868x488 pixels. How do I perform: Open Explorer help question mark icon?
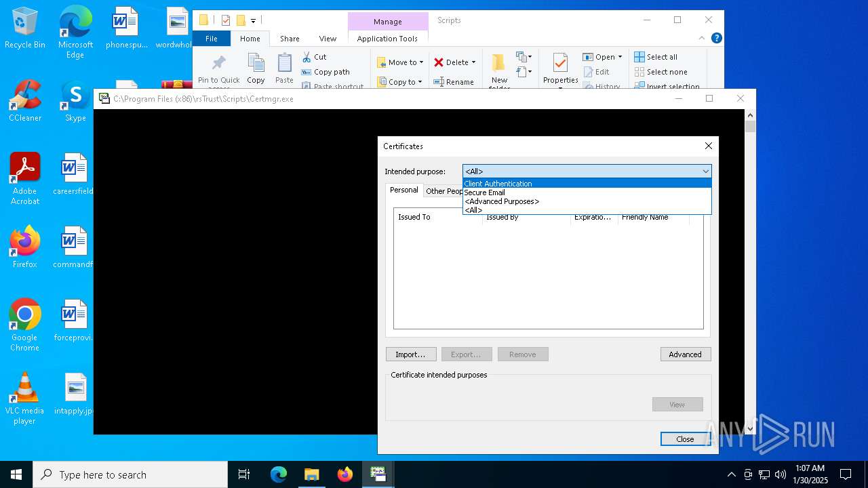716,38
